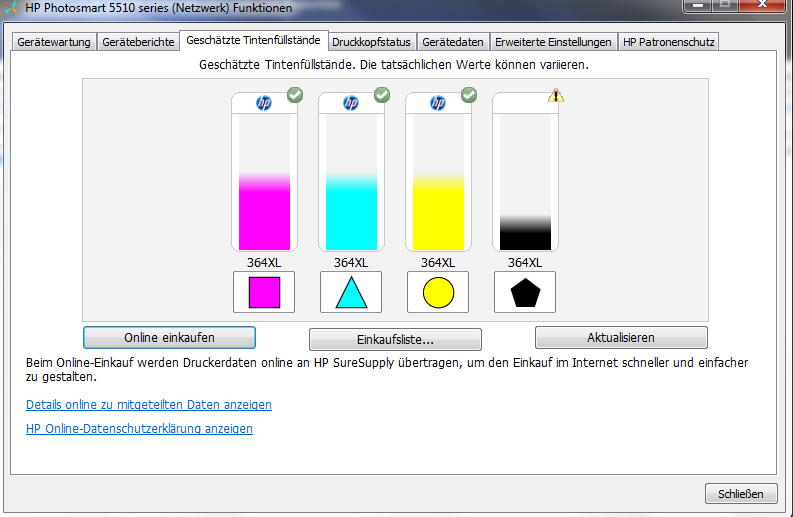Open the HP Patronenschutz tab

[669, 42]
